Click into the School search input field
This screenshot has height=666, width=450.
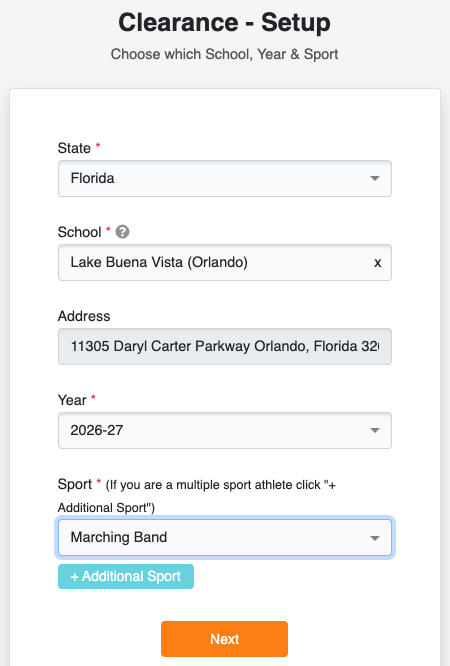[x=225, y=262]
